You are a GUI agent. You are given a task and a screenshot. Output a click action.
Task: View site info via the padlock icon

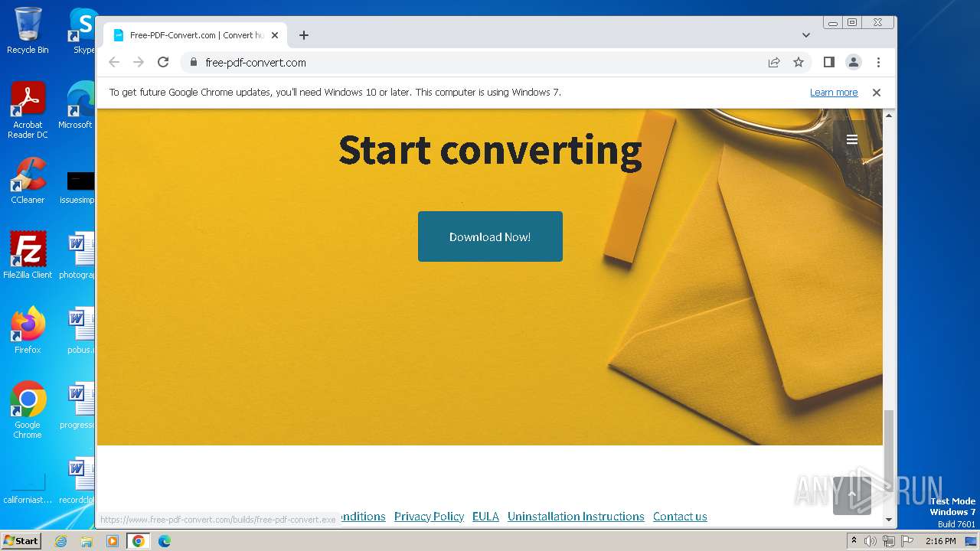(194, 62)
